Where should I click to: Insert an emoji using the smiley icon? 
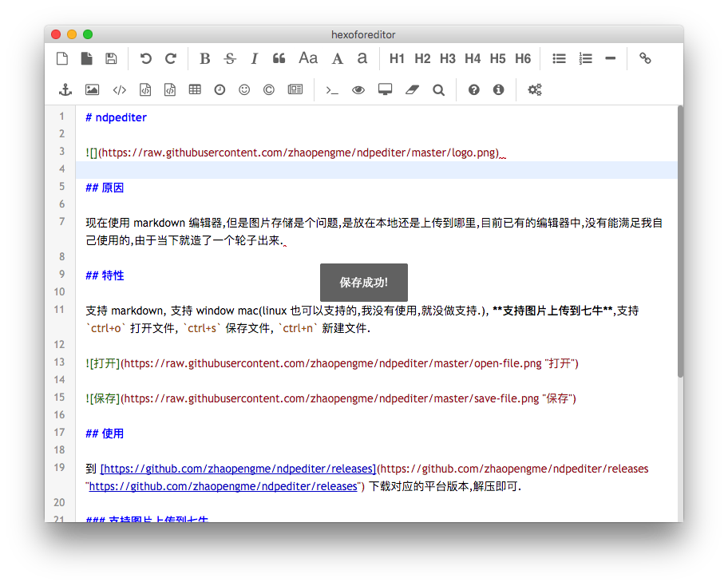(244, 90)
